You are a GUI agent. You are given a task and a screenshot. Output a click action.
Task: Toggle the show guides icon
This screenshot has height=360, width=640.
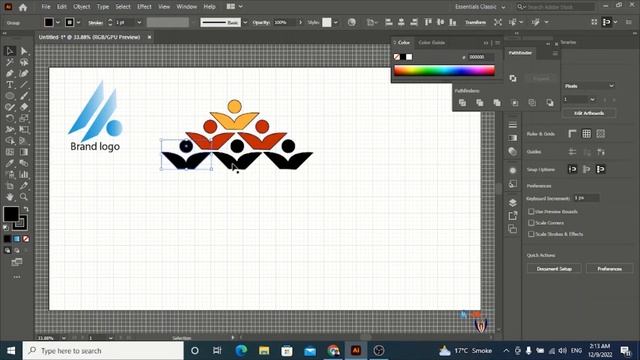[573, 152]
